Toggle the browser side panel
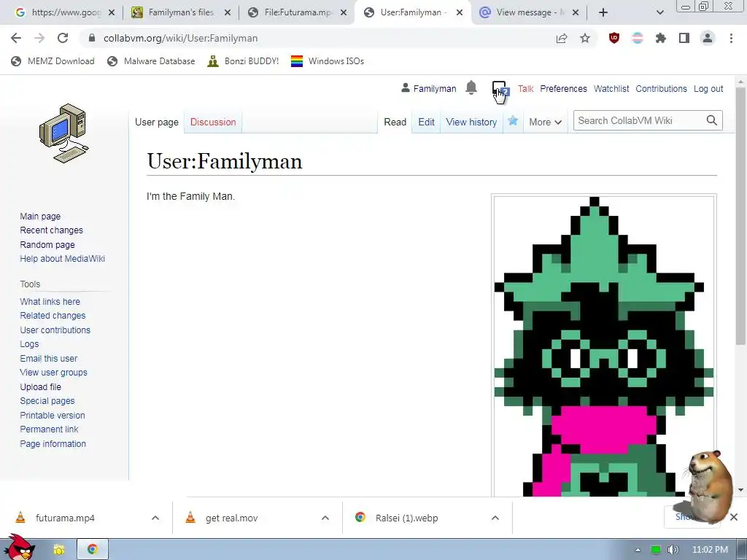Screen dimensions: 747x560 (x=684, y=38)
